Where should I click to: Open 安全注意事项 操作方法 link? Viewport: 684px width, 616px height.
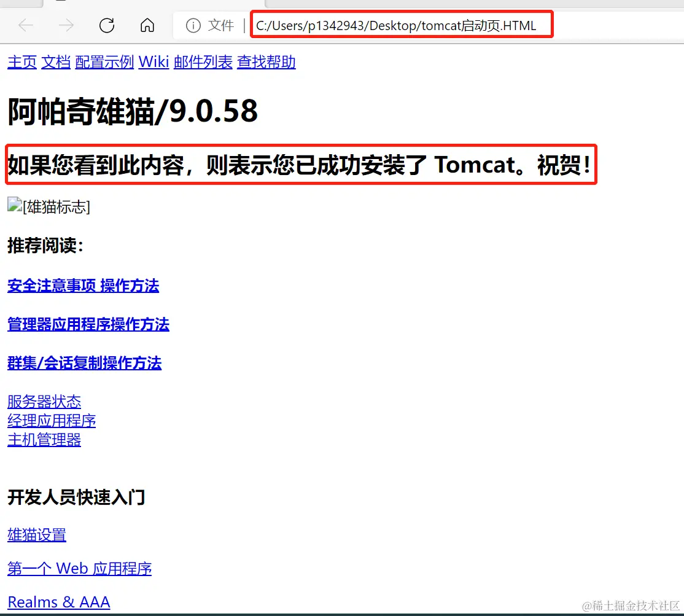(x=84, y=286)
